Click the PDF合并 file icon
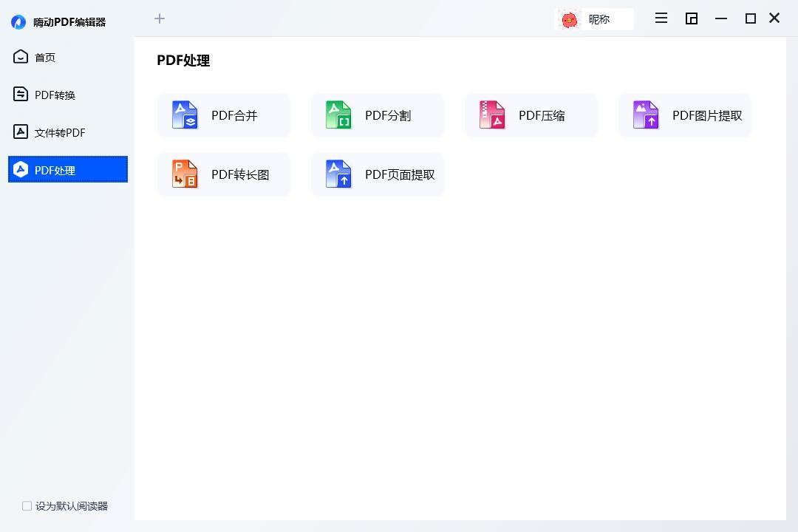Viewport: 798px width, 532px height. tap(185, 115)
